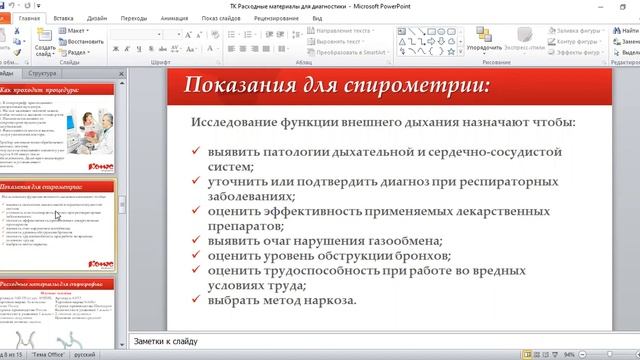Click the font color A button

(x=210, y=49)
